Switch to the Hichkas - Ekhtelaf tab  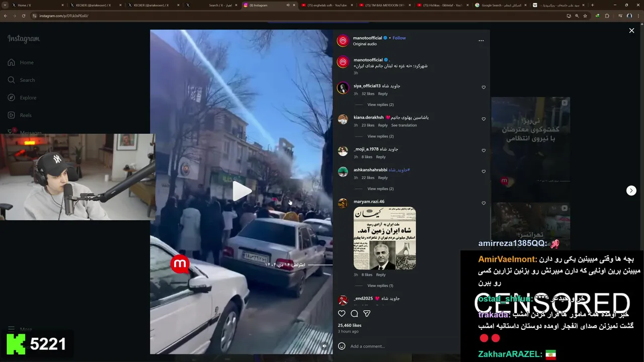(x=444, y=5)
